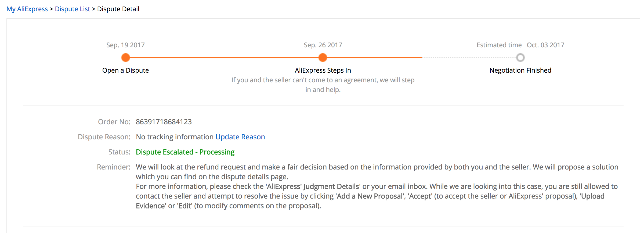Click the 'Negotiation Finished' timeline circle

coord(520,58)
